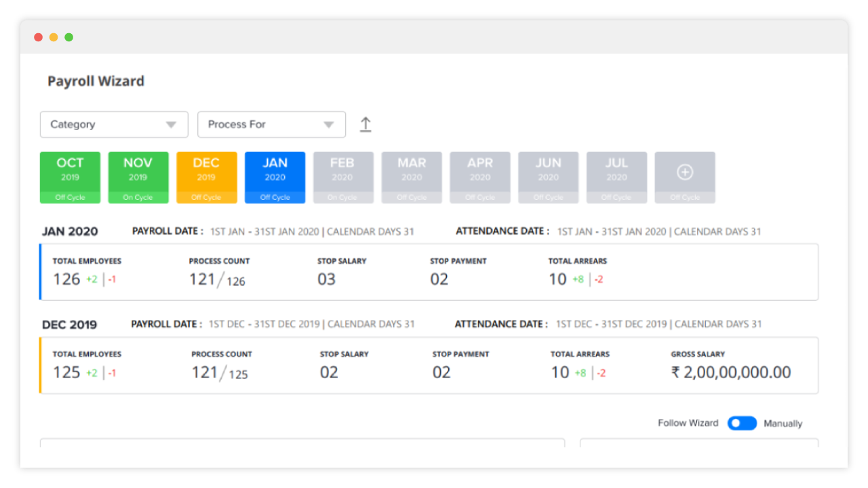Click the add new payroll cycle plus icon
The width and height of the screenshot is (868, 488).
[x=685, y=174]
